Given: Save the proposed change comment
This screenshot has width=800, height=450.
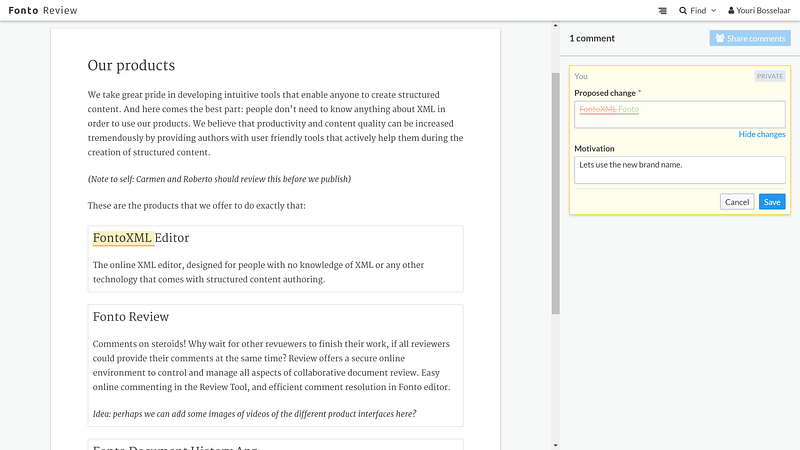Looking at the screenshot, I should click(x=772, y=202).
